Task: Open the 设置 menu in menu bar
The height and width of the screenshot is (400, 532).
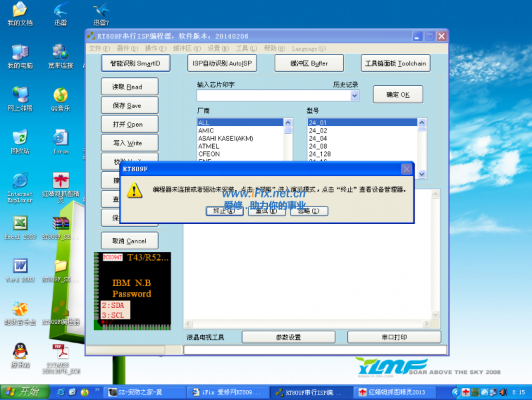Action: (213, 49)
